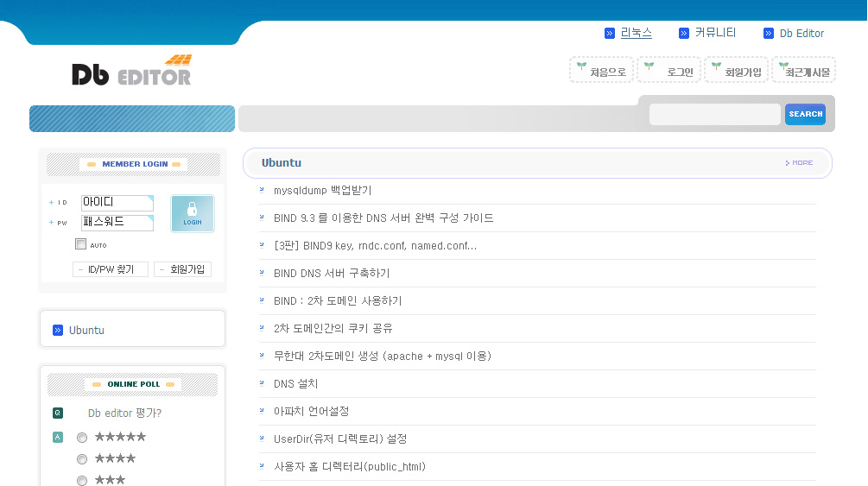This screenshot has height=486, width=868.
Task: Open the mysqldump 백업받기 article
Action: [322, 191]
